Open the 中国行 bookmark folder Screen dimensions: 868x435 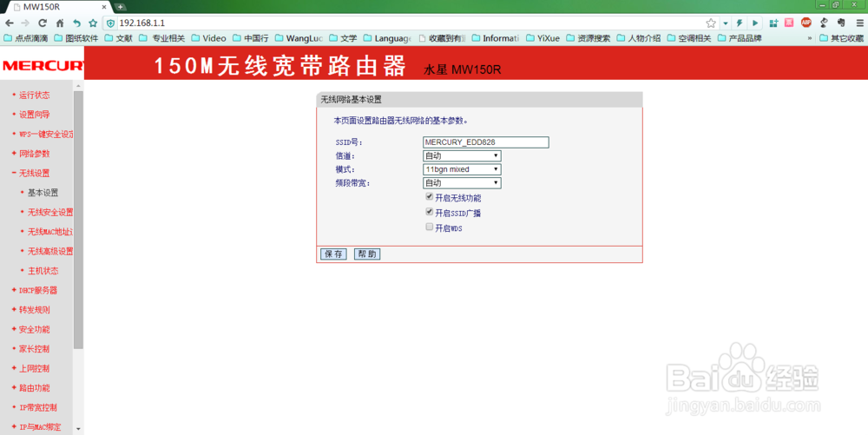coord(251,38)
